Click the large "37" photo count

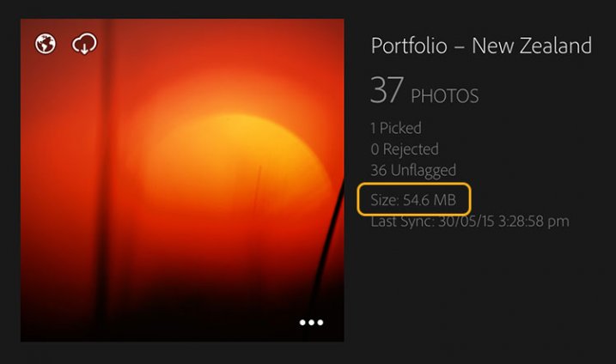tap(387, 90)
